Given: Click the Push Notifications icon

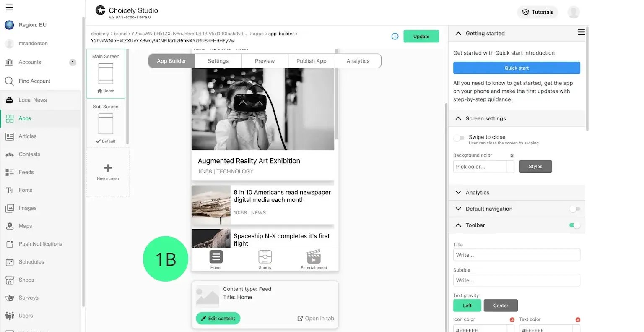Looking at the screenshot, I should 10,244.
